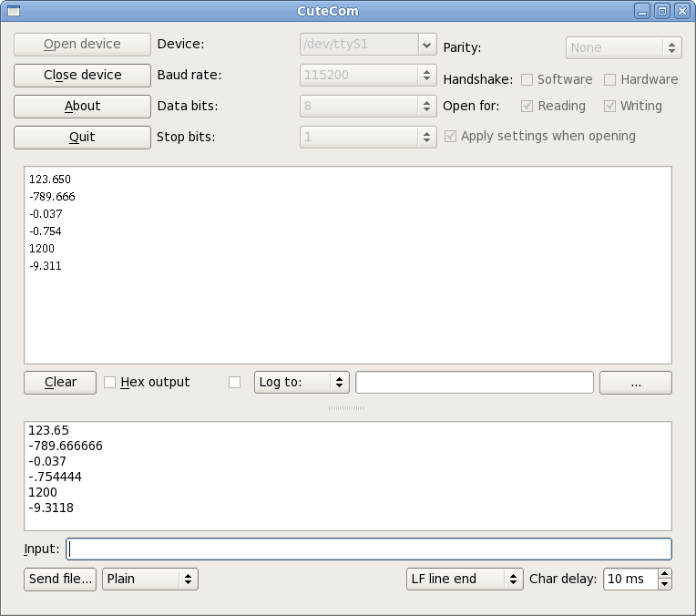Click the splitter handle between panes

pos(347,407)
